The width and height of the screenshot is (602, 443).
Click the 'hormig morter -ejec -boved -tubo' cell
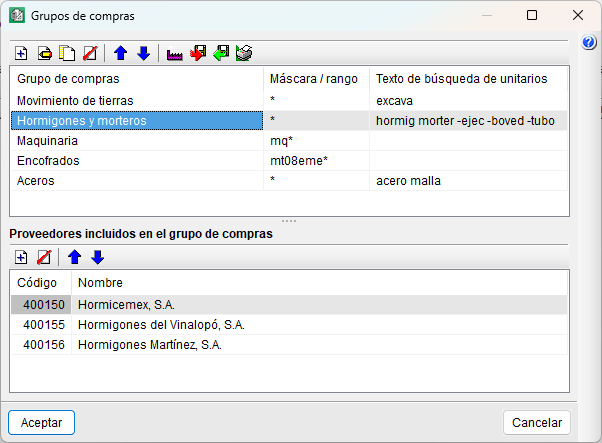pyautogui.click(x=468, y=121)
